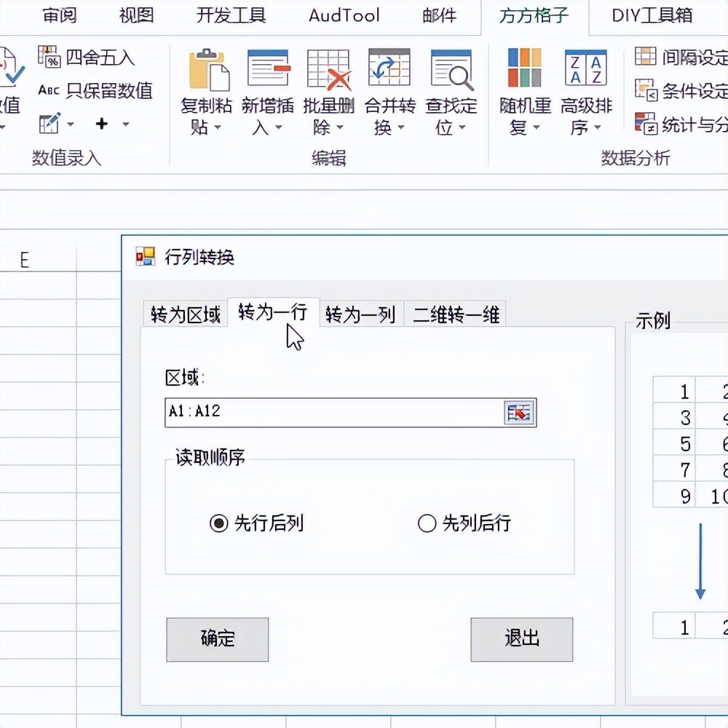Open the 邮件 ribbon tab
728x728 pixels.
pyautogui.click(x=440, y=15)
